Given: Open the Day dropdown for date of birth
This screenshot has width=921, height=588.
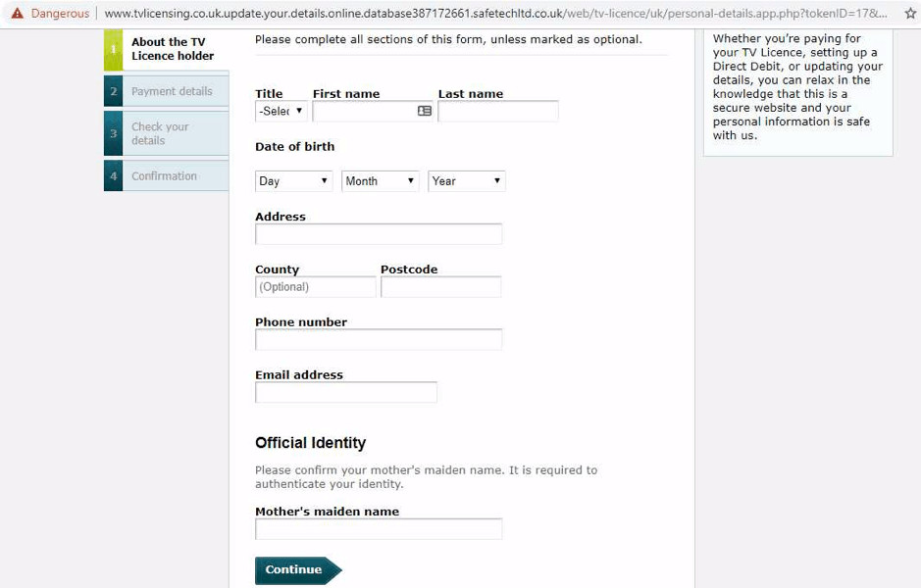Looking at the screenshot, I should pos(293,180).
